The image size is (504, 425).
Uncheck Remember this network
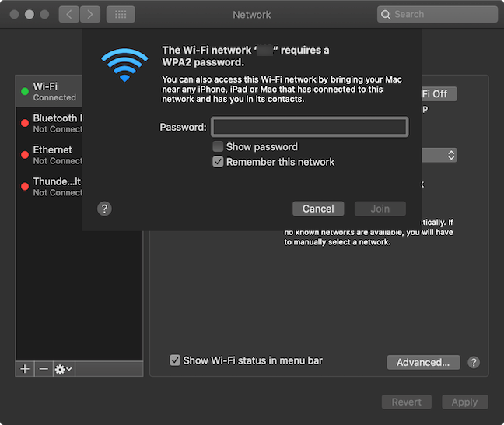click(x=218, y=161)
